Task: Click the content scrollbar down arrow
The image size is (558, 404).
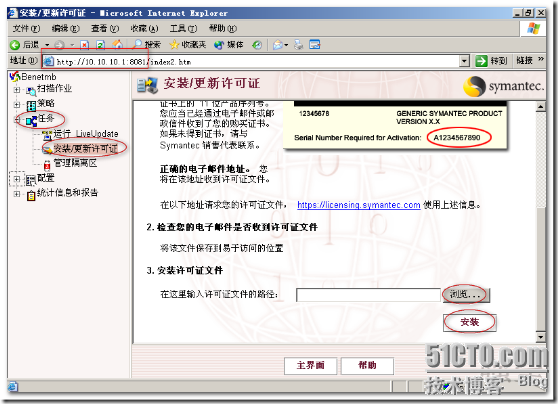Action: pyautogui.click(x=541, y=336)
